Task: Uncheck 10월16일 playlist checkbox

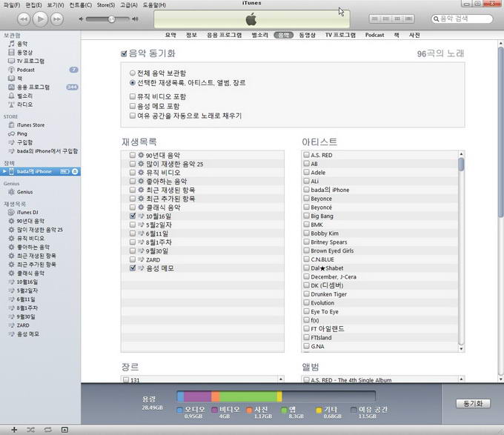Action: 133,216
